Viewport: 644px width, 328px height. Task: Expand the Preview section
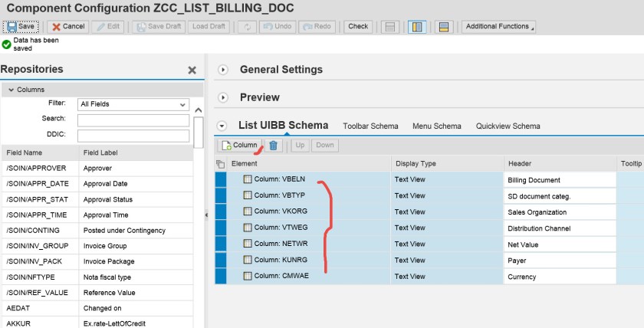pyautogui.click(x=223, y=97)
